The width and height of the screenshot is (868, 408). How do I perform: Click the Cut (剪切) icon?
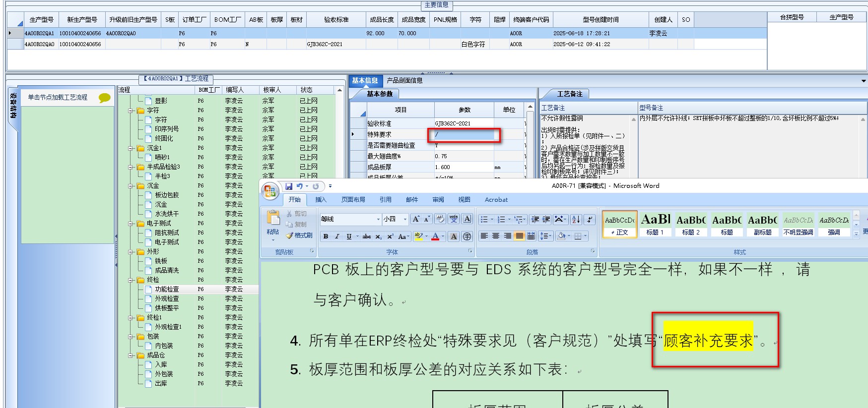[x=297, y=214]
